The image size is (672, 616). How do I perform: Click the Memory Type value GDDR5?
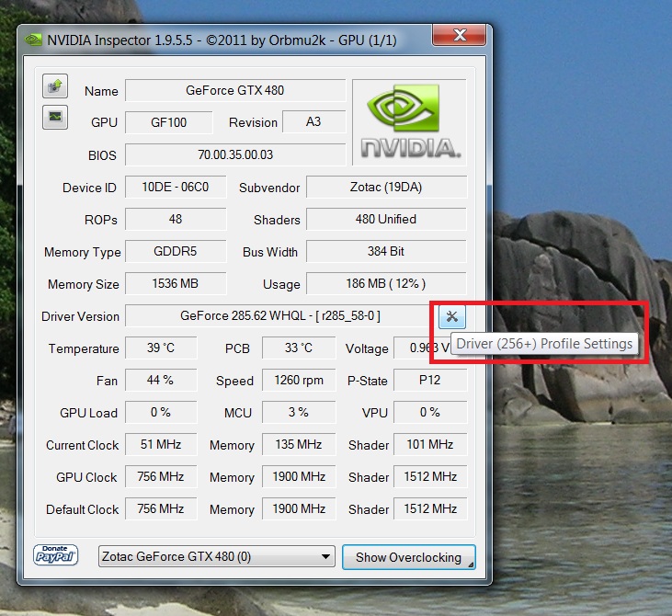click(x=176, y=251)
